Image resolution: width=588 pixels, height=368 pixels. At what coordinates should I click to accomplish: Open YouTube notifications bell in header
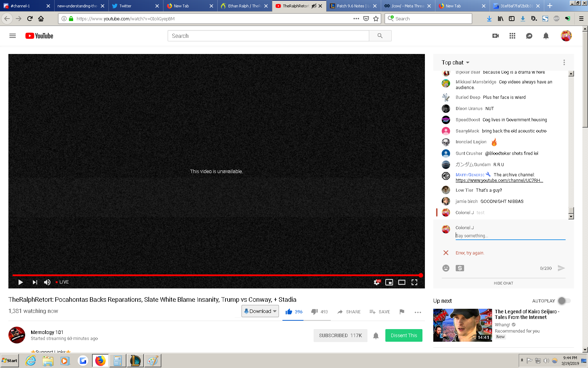pos(546,36)
